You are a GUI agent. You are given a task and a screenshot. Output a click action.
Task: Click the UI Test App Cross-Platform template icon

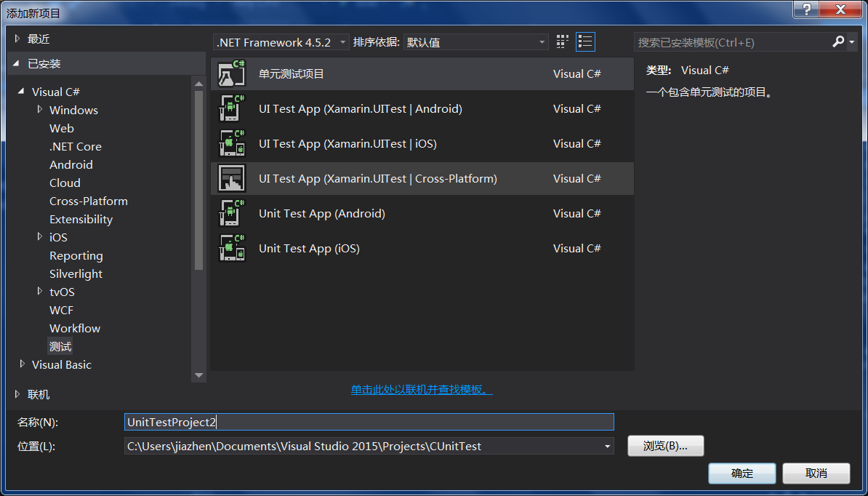tap(231, 178)
